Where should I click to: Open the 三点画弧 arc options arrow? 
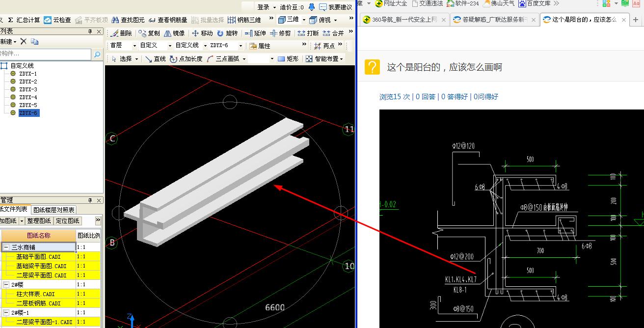pos(243,58)
